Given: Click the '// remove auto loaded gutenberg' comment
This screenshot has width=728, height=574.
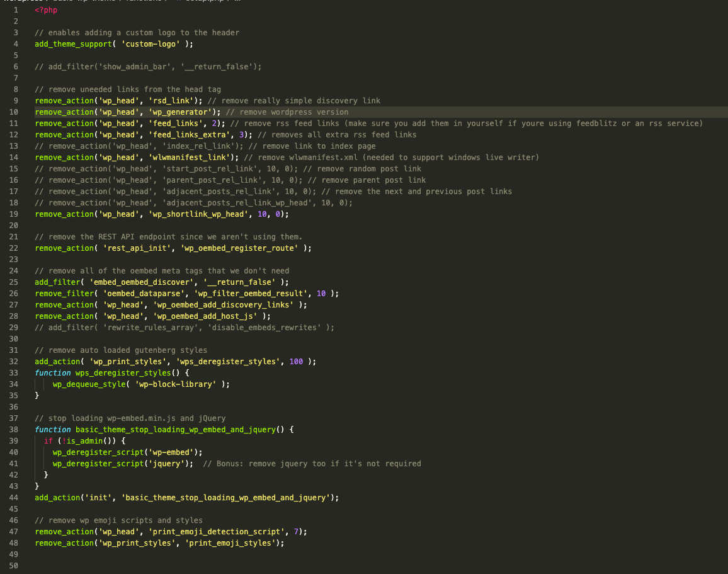Looking at the screenshot, I should [x=121, y=350].
